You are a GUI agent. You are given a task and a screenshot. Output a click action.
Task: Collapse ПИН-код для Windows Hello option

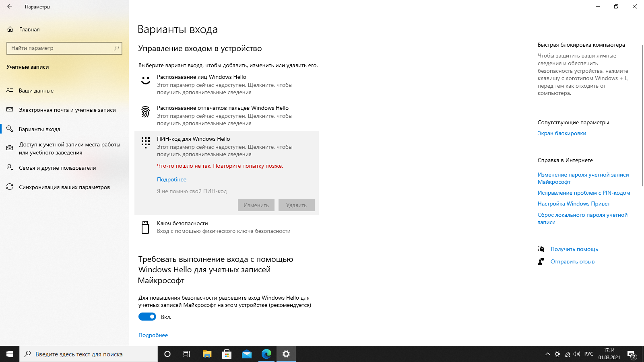point(227,146)
